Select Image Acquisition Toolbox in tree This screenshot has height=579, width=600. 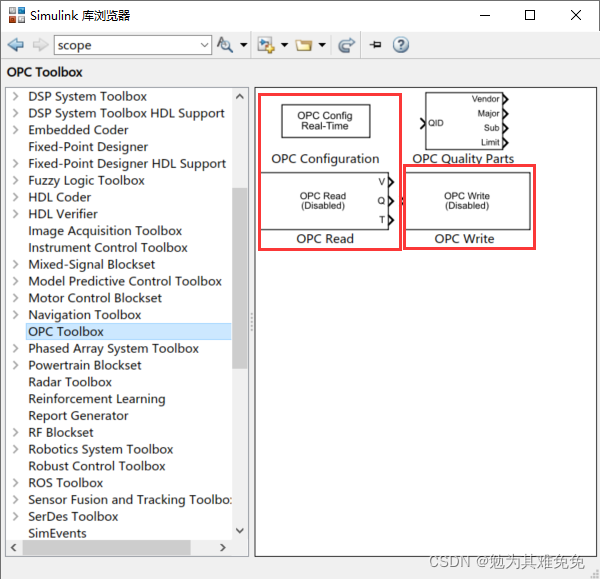tap(105, 231)
